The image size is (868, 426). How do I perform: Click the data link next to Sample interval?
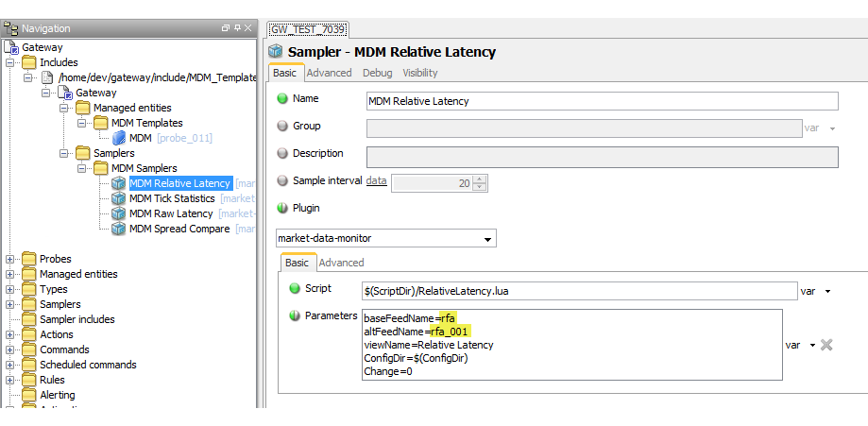(x=376, y=180)
